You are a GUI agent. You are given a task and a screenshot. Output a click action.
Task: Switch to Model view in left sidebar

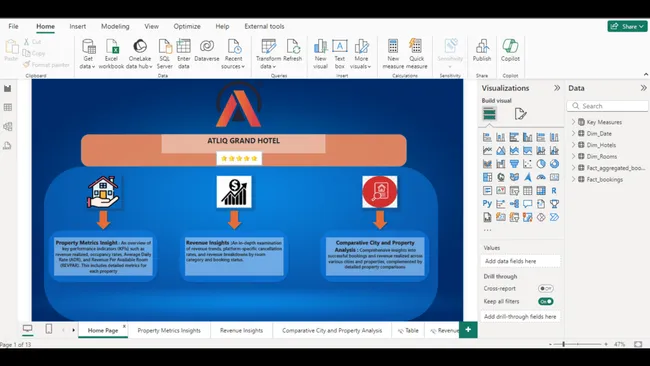pos(7,126)
